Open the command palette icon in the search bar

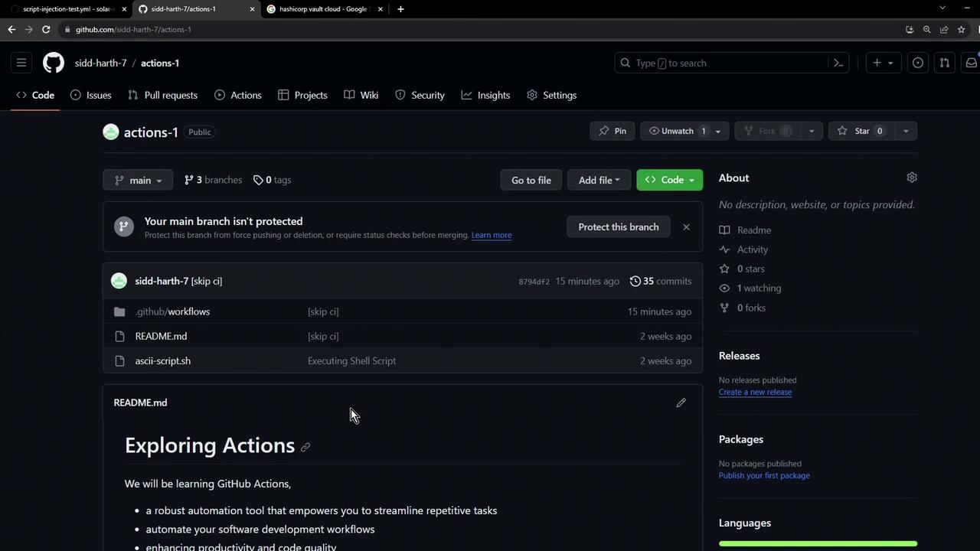coord(838,63)
